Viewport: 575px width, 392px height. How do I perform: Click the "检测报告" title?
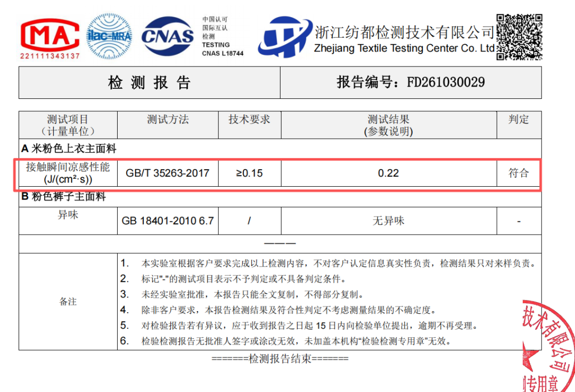(149, 82)
